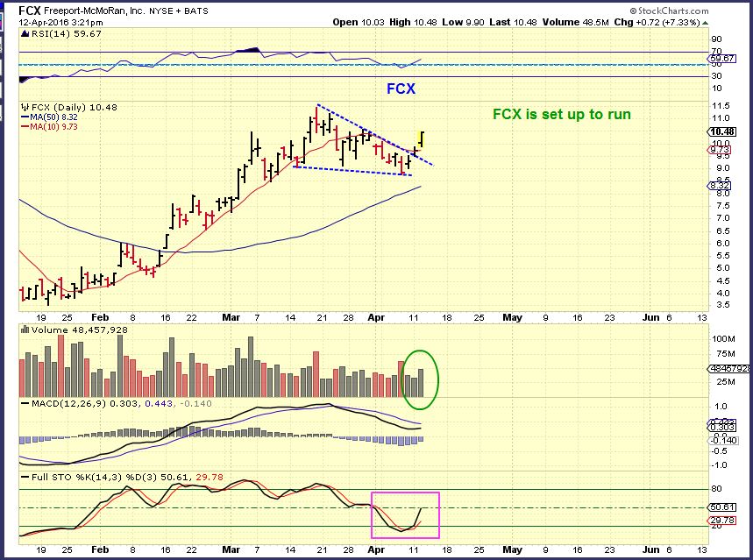Click the small icon before RSI(14) label
This screenshot has height=560, width=753.
pyautogui.click(x=25, y=33)
